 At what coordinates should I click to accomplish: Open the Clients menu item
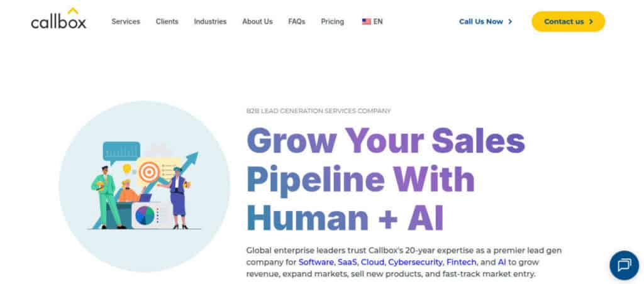click(x=167, y=21)
